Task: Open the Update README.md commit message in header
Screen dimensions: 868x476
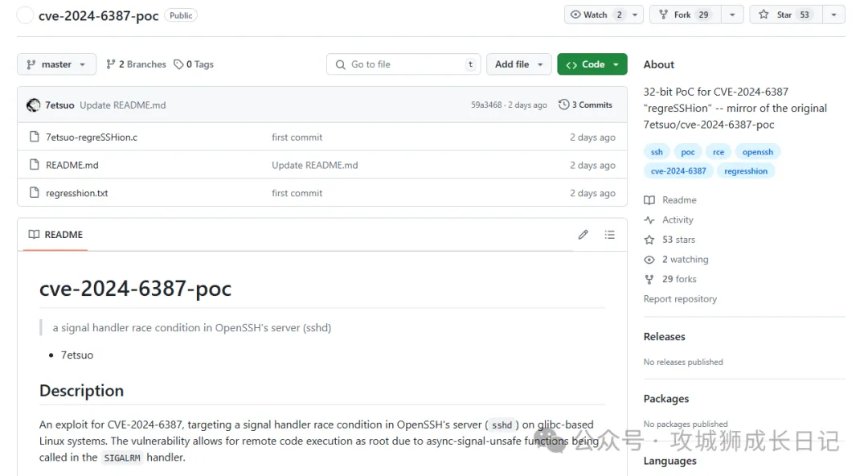Action: coord(122,105)
